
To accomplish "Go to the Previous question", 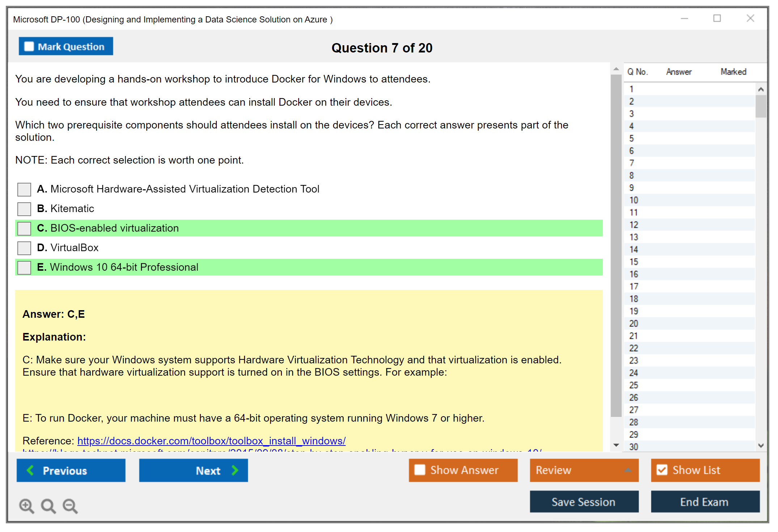I will click(x=71, y=470).
